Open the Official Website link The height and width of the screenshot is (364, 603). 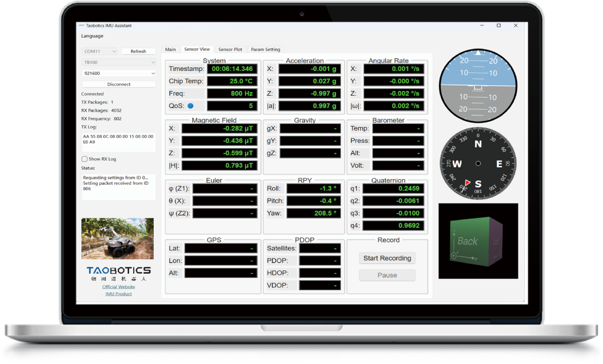[119, 287]
